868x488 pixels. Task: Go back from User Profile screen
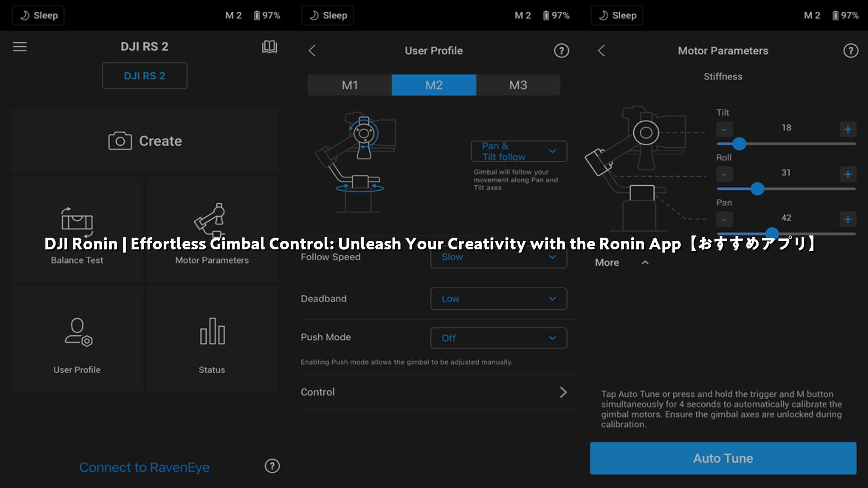[312, 51]
